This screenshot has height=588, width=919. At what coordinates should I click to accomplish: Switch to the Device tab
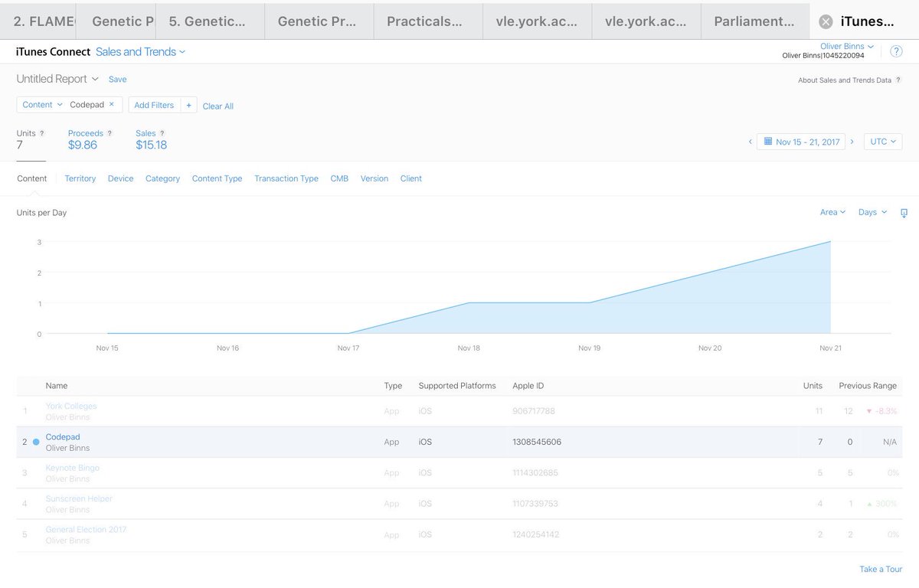coord(120,178)
